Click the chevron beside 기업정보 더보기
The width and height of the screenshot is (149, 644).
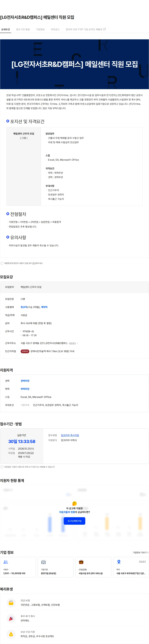[148, 553]
